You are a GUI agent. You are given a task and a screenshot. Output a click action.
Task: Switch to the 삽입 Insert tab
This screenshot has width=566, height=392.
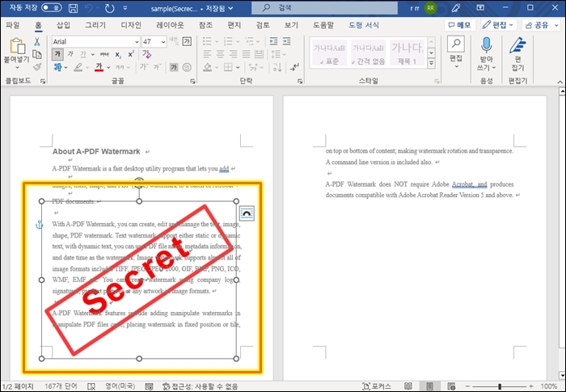pos(63,25)
